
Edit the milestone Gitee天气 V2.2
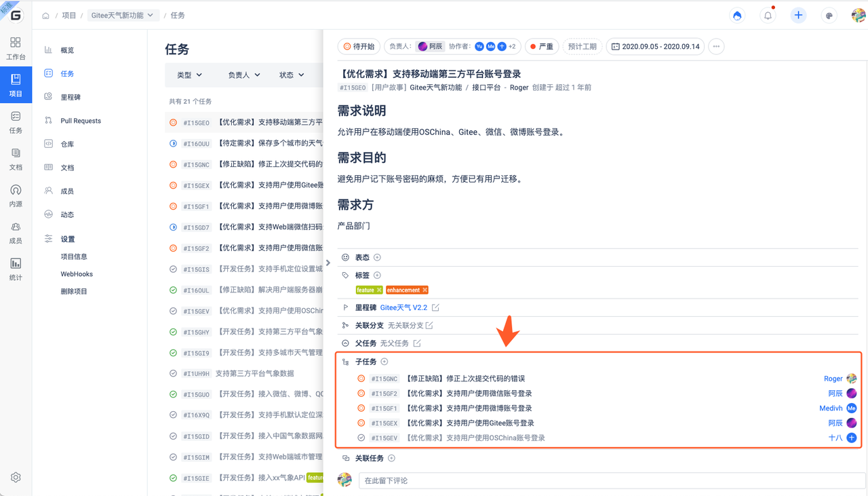pos(435,307)
